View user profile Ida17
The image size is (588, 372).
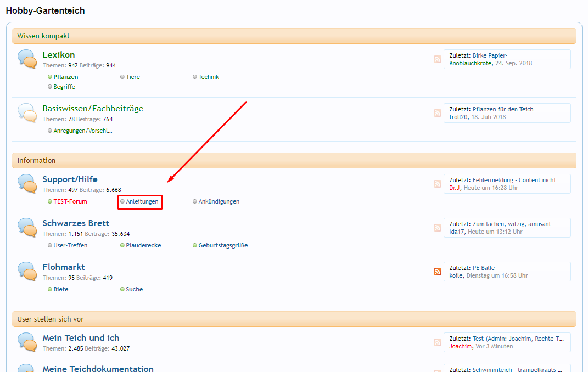457,232
